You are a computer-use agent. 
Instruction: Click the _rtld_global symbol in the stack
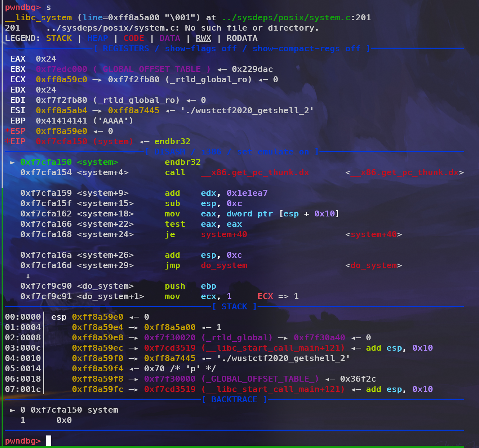click(237, 338)
